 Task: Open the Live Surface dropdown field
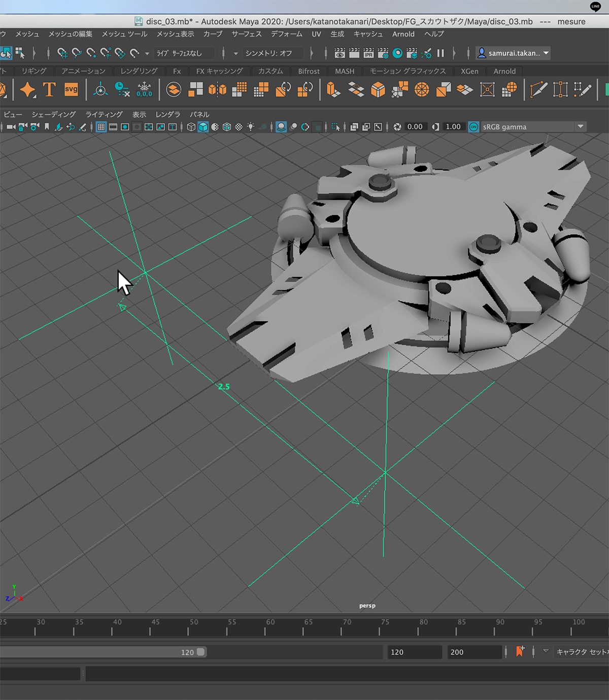184,53
